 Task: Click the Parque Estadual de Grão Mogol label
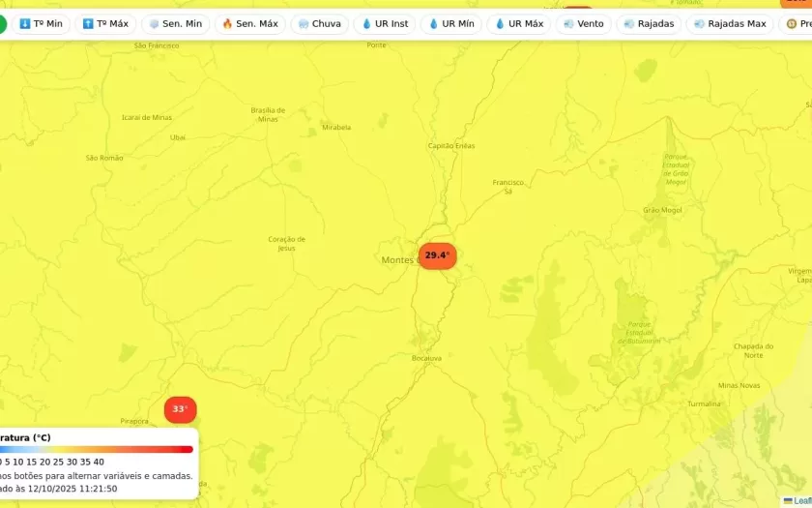click(x=676, y=169)
